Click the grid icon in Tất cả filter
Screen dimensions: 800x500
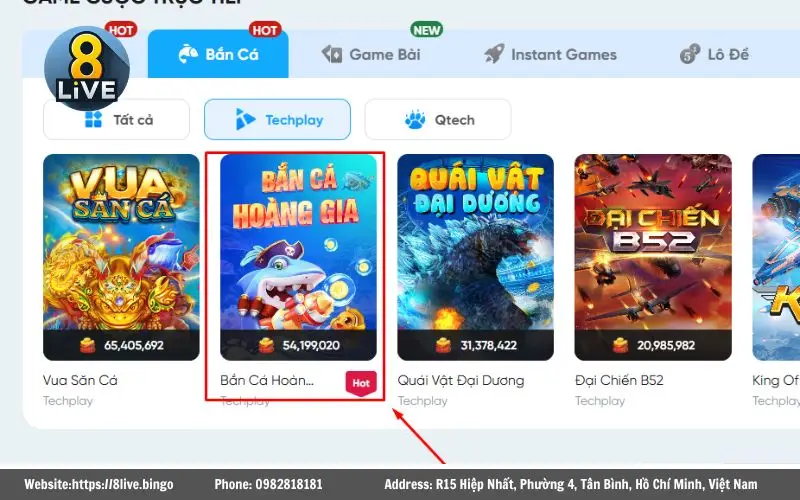point(93,119)
